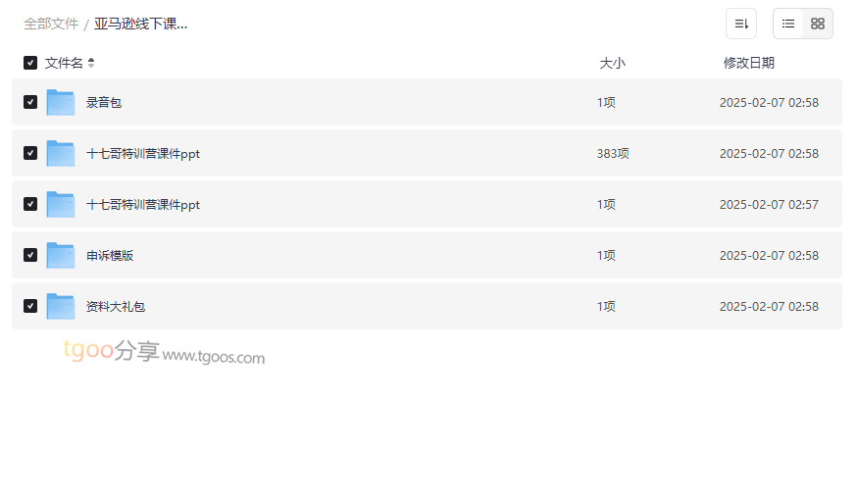
Task: Toggle the select-all checkbox beside 文件名
Action: tap(30, 63)
